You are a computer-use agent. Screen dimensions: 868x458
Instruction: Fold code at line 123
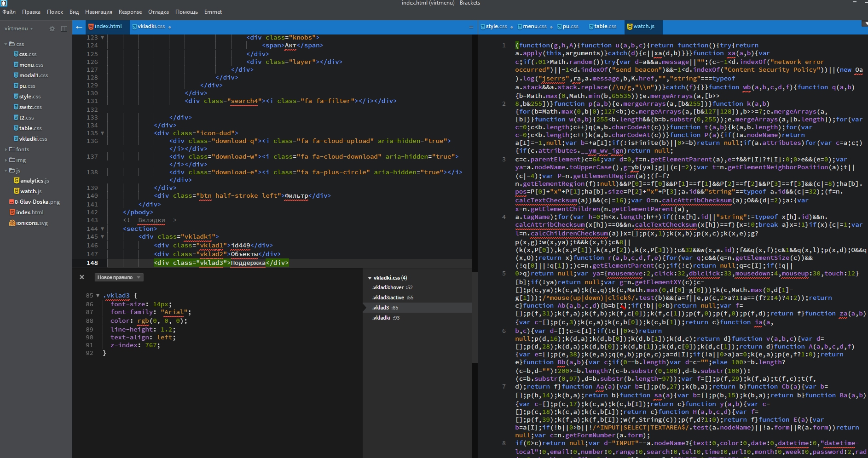102,38
